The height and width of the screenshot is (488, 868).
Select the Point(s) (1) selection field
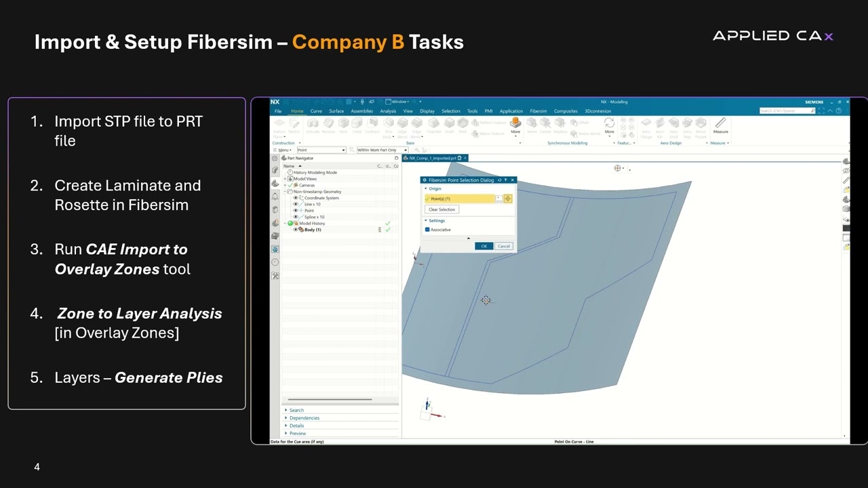coord(459,199)
